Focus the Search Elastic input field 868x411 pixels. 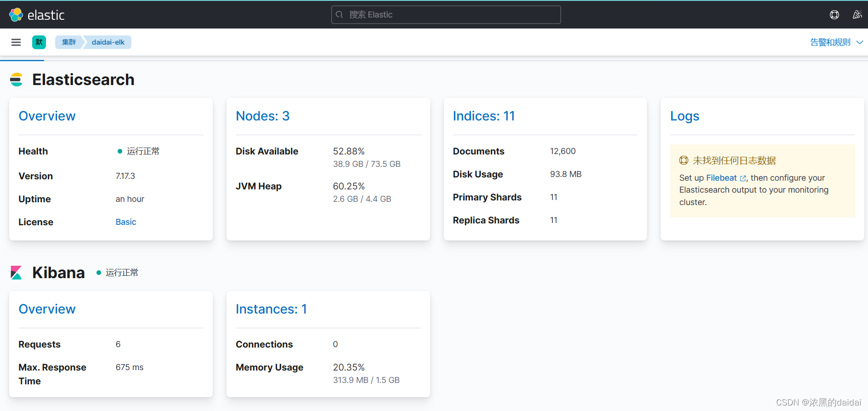tap(446, 15)
